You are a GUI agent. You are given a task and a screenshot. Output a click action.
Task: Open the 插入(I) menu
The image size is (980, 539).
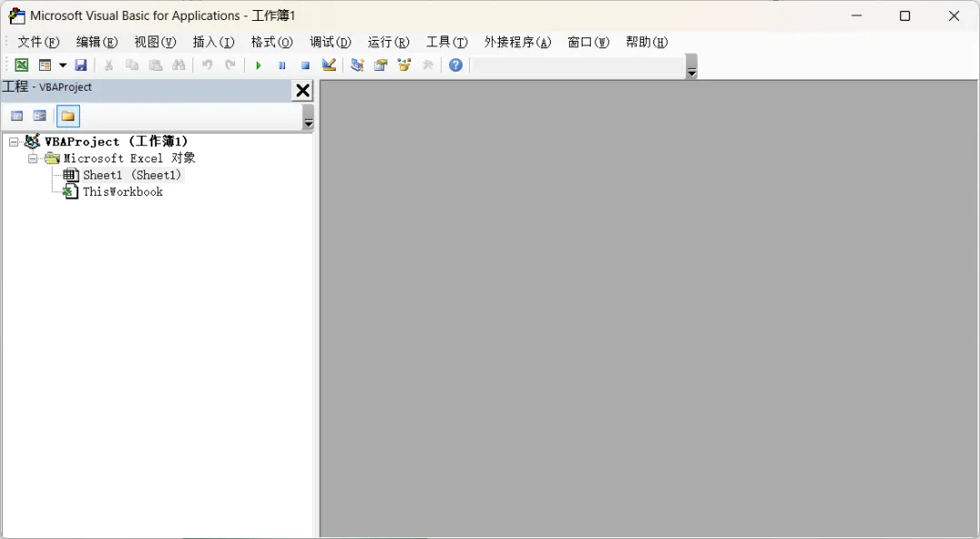click(x=213, y=42)
